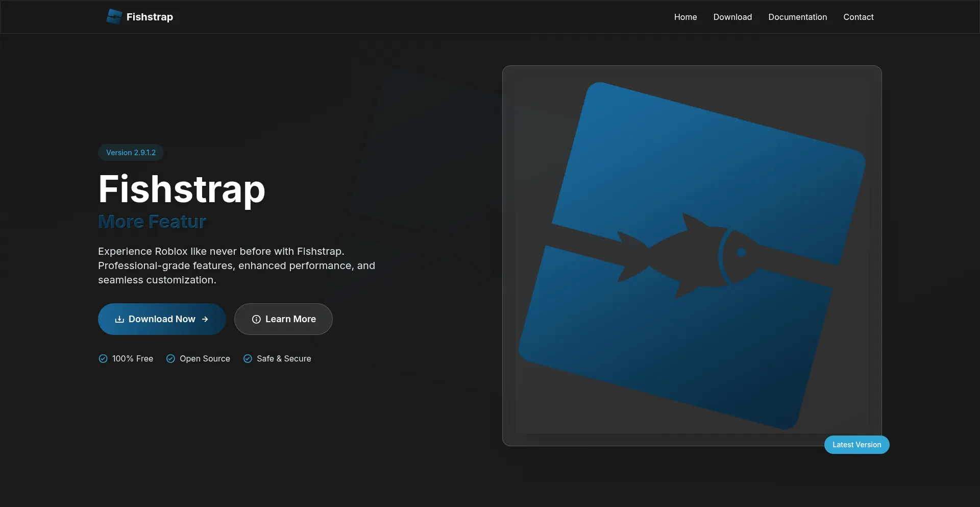The height and width of the screenshot is (507, 980).
Task: Click the '100% Free' text
Action: pos(133,358)
